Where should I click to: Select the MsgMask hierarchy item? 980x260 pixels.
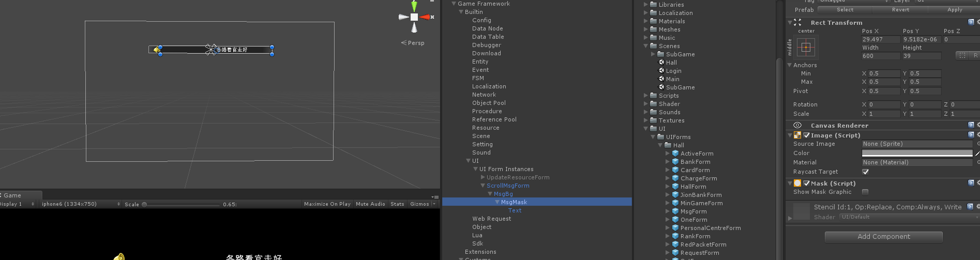537,202
